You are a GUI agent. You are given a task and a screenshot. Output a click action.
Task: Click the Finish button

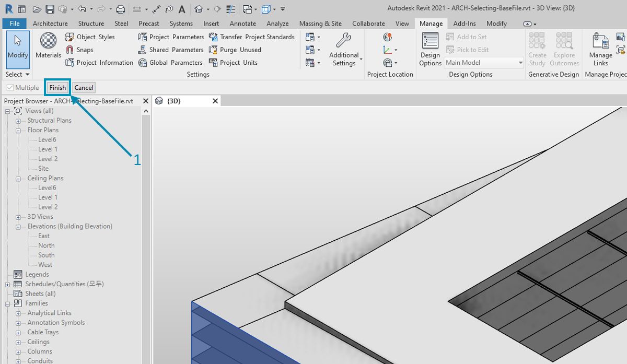point(57,88)
